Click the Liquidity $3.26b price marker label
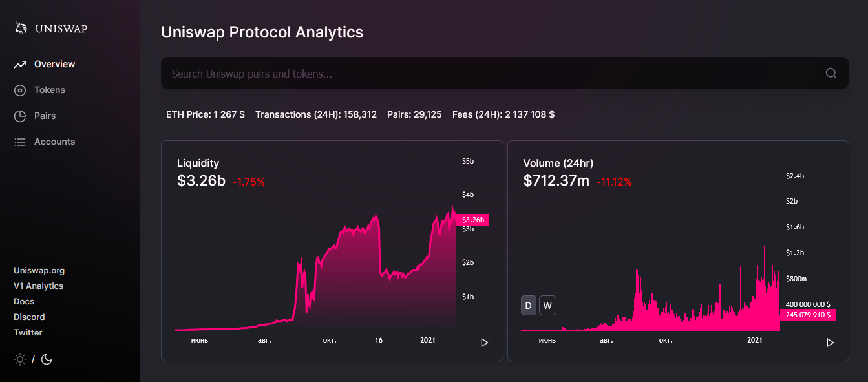Viewport: 868px width, 382px height. tap(472, 220)
